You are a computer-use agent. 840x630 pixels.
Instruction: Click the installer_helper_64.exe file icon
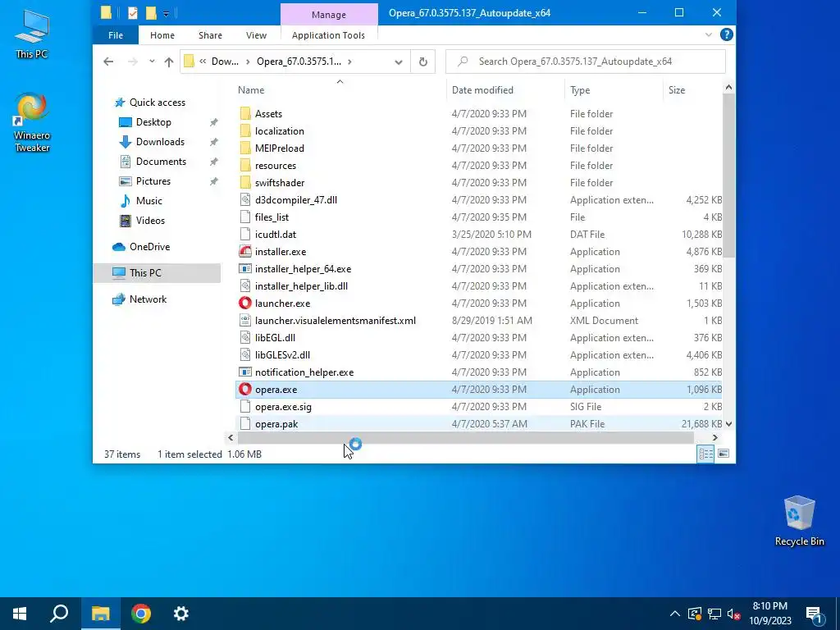[x=244, y=269]
